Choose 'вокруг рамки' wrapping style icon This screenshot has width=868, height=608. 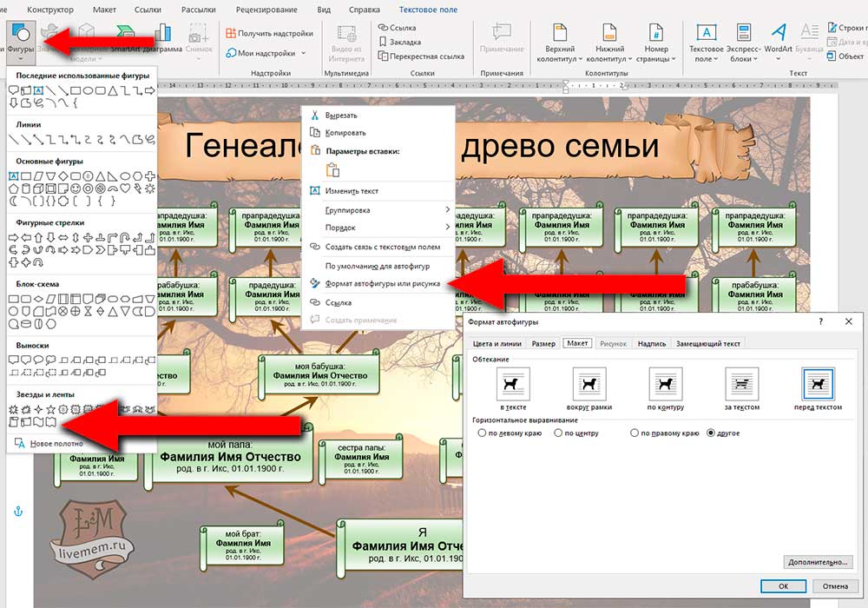click(589, 383)
